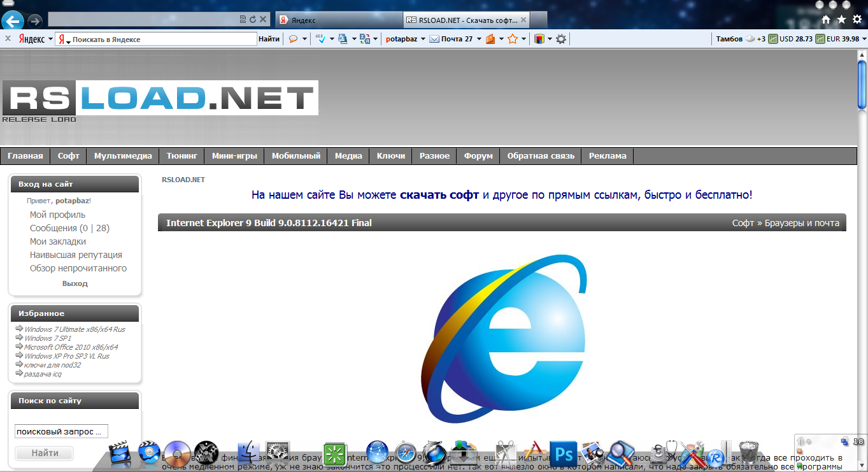
Task: Open the Yandex toolbar chat bubble icon
Action: [x=294, y=39]
